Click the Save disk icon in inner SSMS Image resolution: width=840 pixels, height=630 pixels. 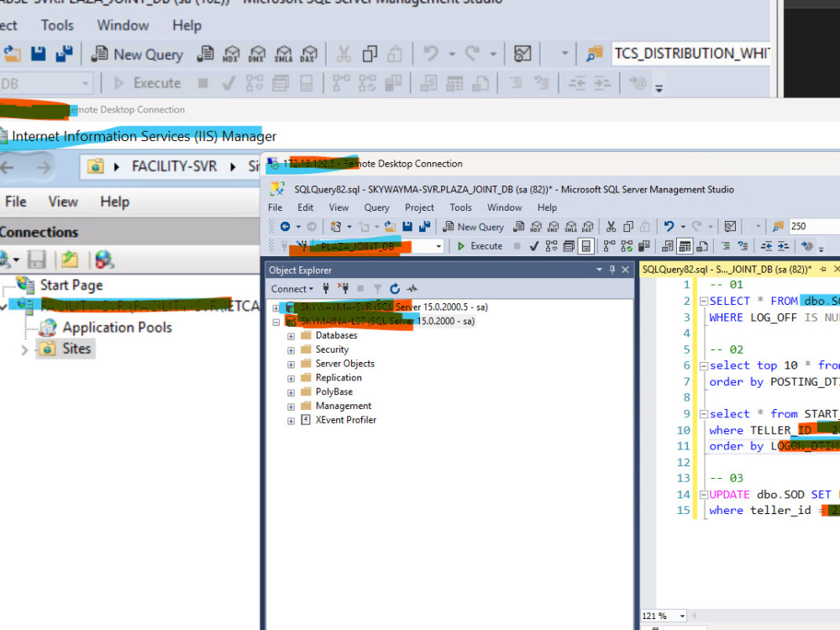click(407, 227)
